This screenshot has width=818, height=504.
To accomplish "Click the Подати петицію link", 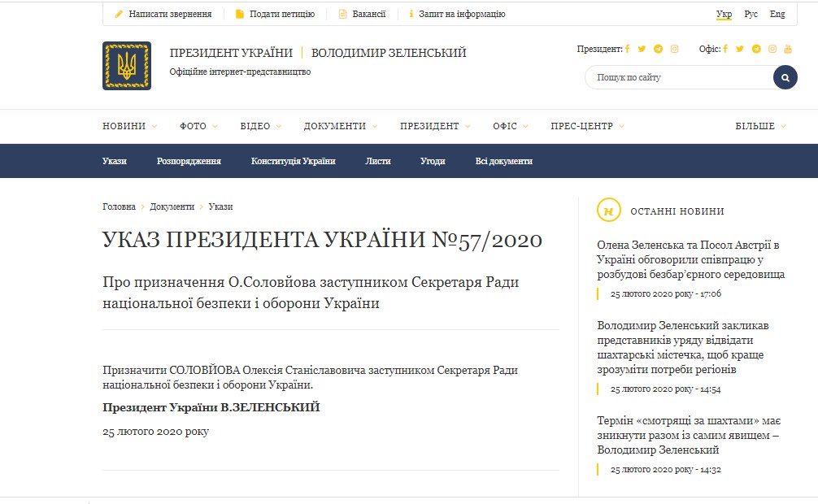I will pyautogui.click(x=279, y=14).
